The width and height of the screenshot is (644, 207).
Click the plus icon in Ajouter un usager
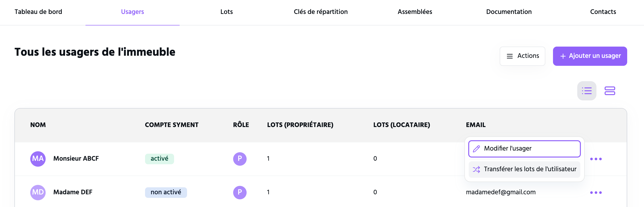point(563,56)
